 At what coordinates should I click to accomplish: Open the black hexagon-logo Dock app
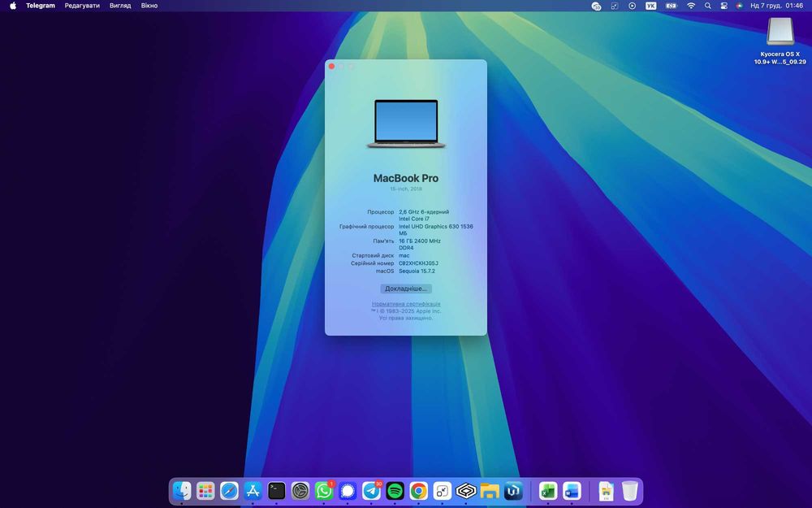(466, 490)
